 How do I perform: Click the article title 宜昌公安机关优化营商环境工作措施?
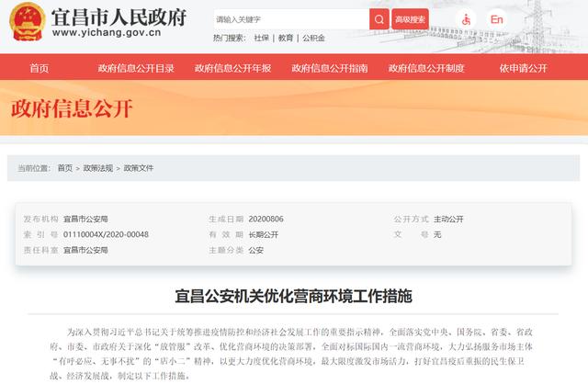pos(293,296)
